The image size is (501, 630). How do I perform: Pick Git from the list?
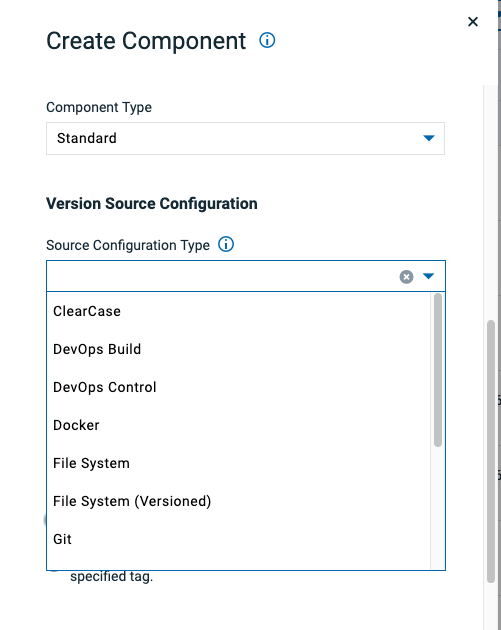click(x=238, y=539)
